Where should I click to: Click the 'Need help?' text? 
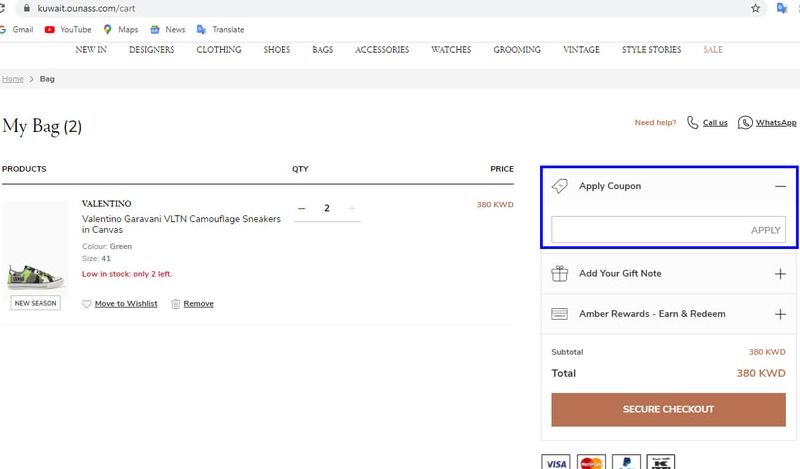[x=655, y=122]
